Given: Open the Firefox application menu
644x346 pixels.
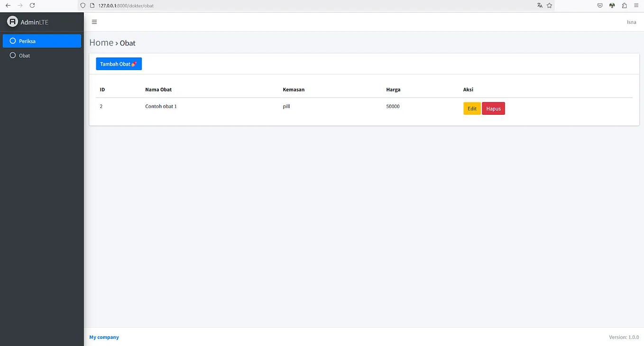Looking at the screenshot, I should tap(636, 5).
